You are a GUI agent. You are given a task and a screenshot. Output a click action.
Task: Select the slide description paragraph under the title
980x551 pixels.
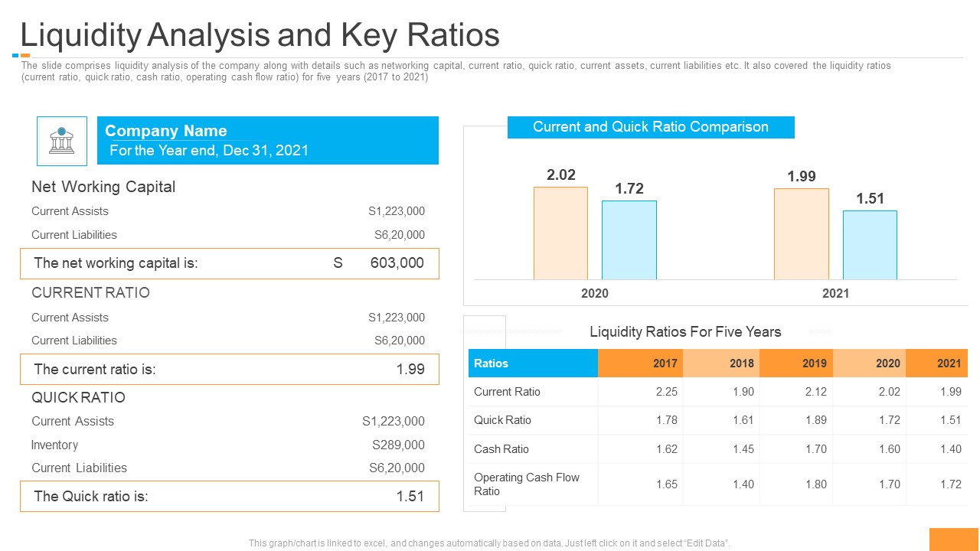[456, 71]
